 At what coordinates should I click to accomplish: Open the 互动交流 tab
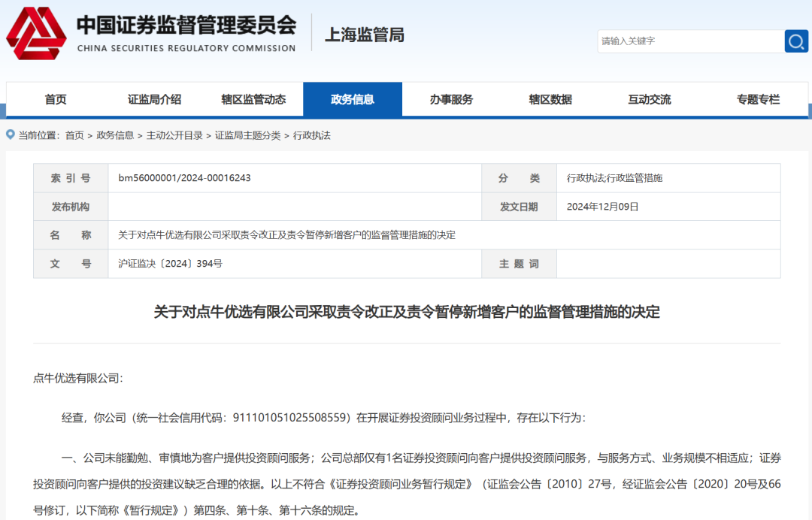(x=650, y=99)
